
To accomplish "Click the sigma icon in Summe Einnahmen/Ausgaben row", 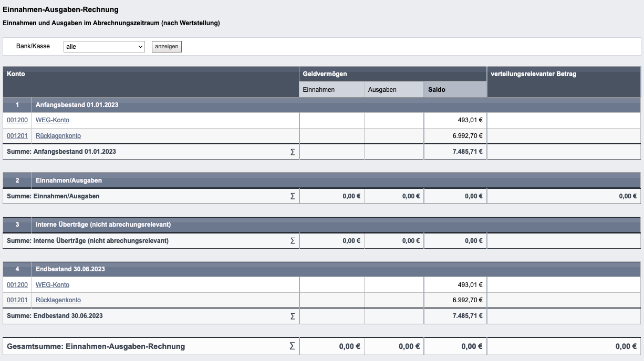I will pyautogui.click(x=293, y=196).
